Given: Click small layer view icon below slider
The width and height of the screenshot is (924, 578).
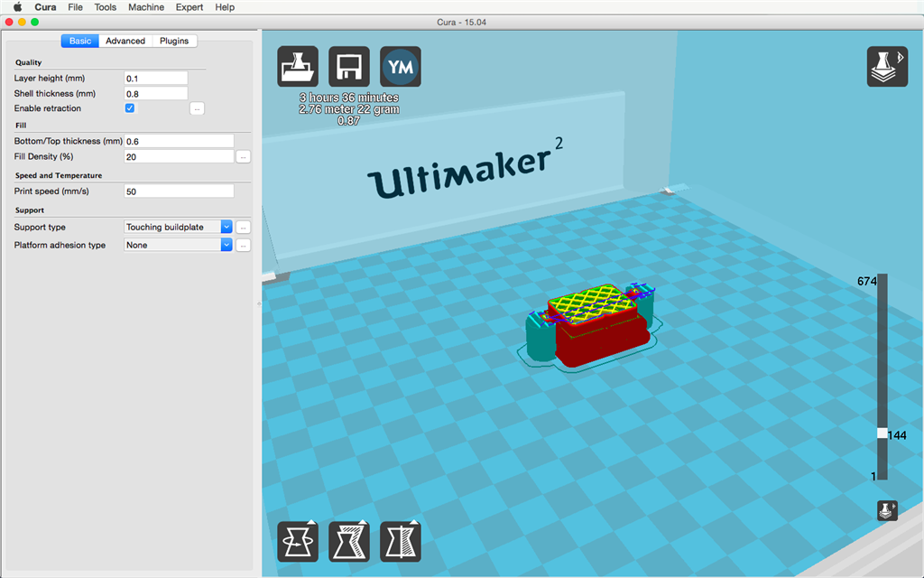Looking at the screenshot, I should 888,510.
